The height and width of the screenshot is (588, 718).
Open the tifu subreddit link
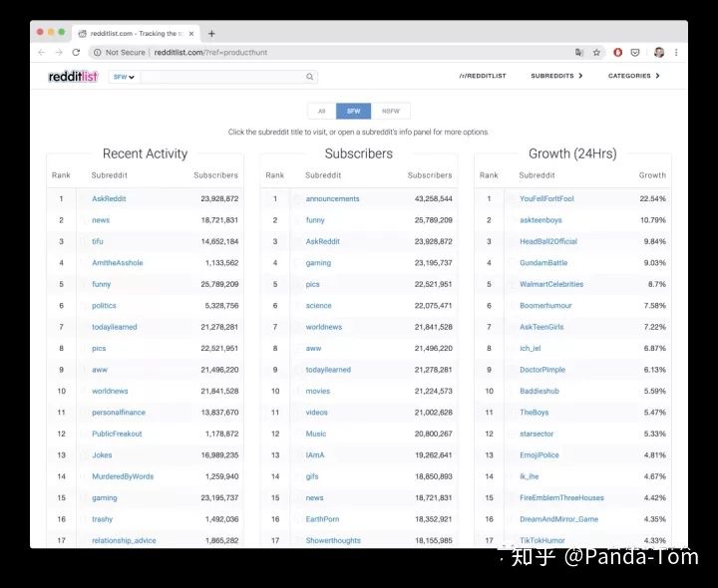point(98,241)
